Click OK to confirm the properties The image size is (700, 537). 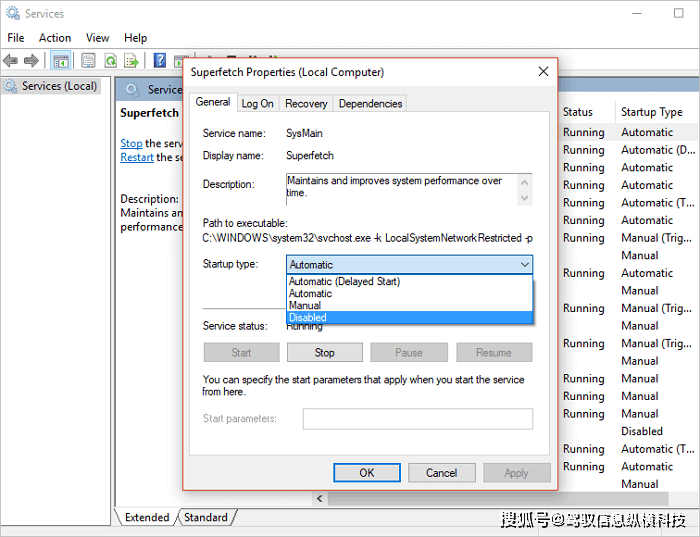coord(366,473)
